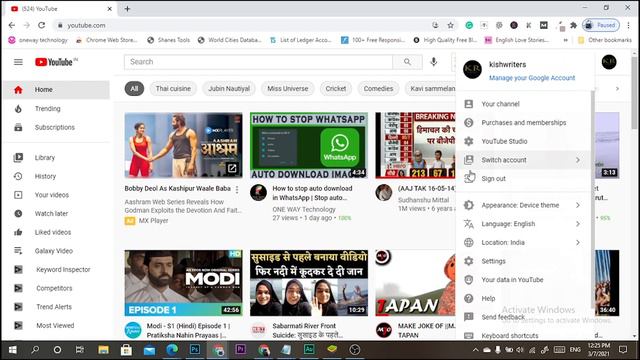This screenshot has height=360, width=640.
Task: Expand Appearance: Device theme option
Action: click(x=523, y=205)
